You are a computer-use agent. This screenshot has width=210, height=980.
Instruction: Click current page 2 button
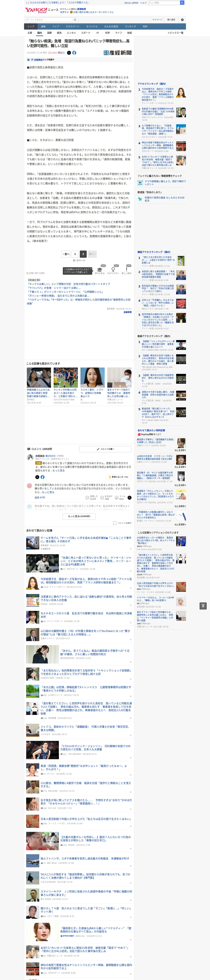click(x=83, y=254)
